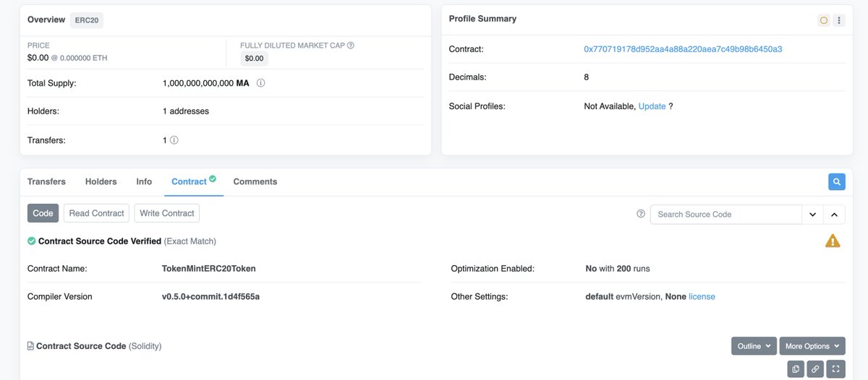This screenshot has width=868, height=380.
Task: Switch to the Holders tab
Action: pyautogui.click(x=101, y=181)
